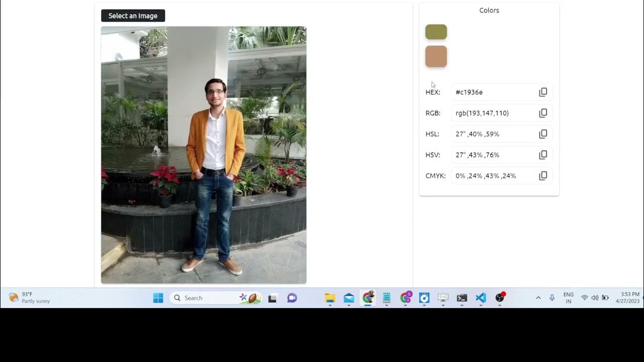Select the olive green color swatch

pyautogui.click(x=436, y=32)
